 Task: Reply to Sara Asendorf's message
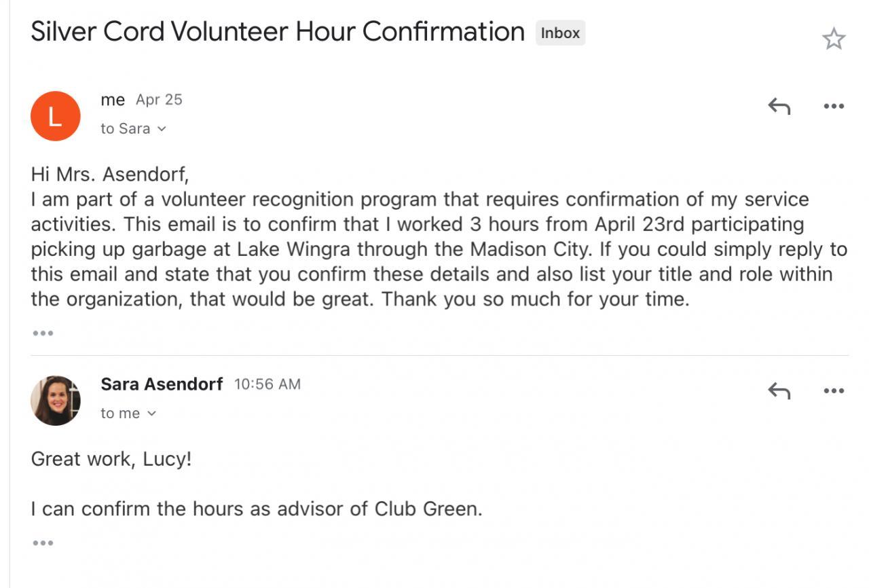[779, 390]
